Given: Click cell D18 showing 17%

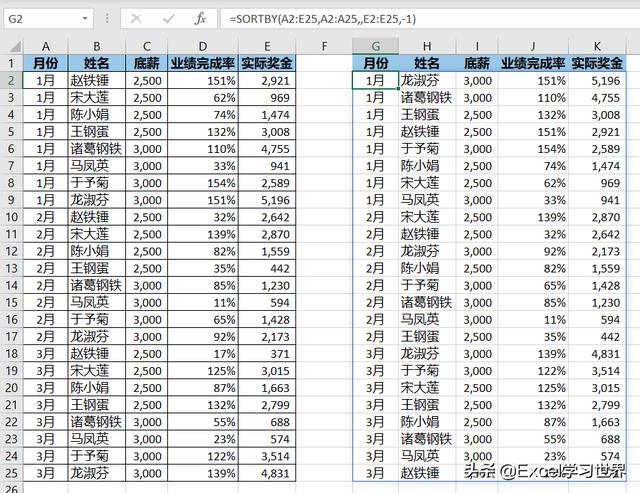Looking at the screenshot, I should coord(203,354).
